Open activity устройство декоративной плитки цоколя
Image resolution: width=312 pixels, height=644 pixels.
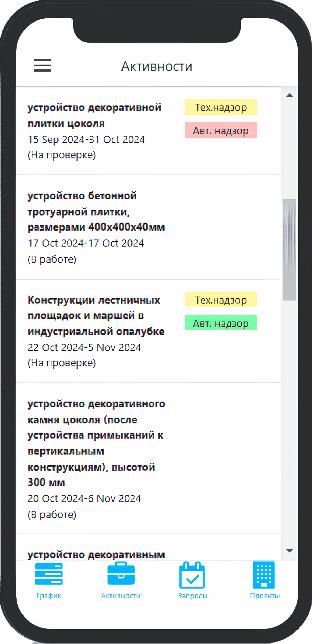(x=149, y=131)
